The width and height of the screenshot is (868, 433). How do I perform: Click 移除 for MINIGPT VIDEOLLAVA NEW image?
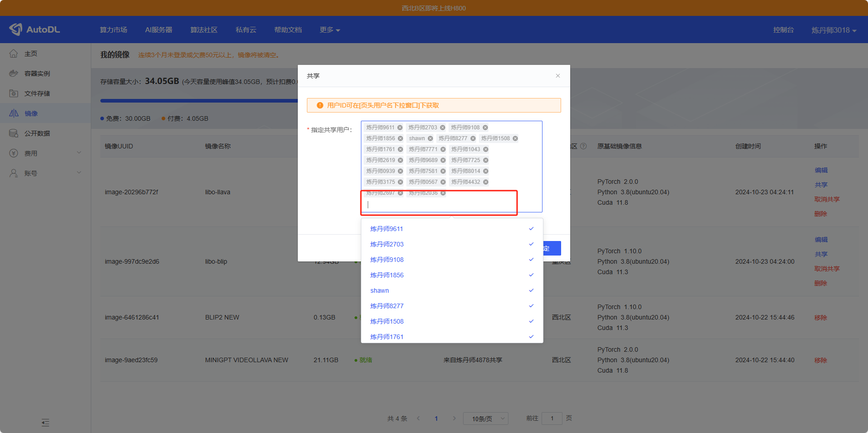[821, 360]
